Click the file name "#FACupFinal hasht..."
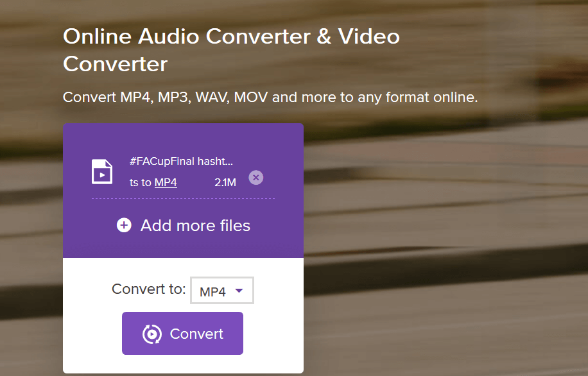Screen dimensions: 588x376 coord(181,162)
